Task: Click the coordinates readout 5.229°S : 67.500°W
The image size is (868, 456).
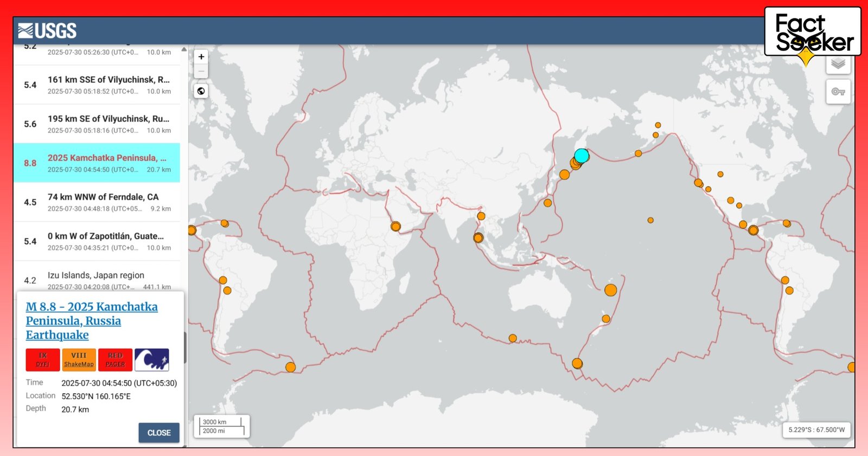Action: tap(816, 429)
